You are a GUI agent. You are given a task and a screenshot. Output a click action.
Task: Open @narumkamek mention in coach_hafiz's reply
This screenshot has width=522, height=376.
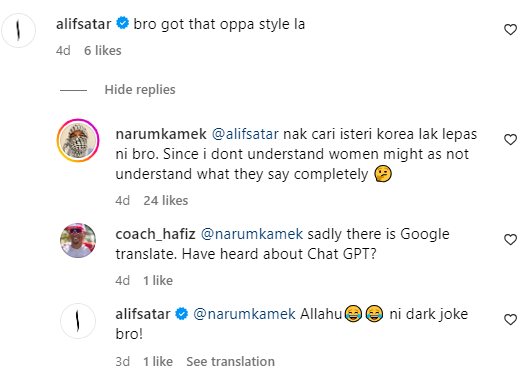[x=252, y=234]
